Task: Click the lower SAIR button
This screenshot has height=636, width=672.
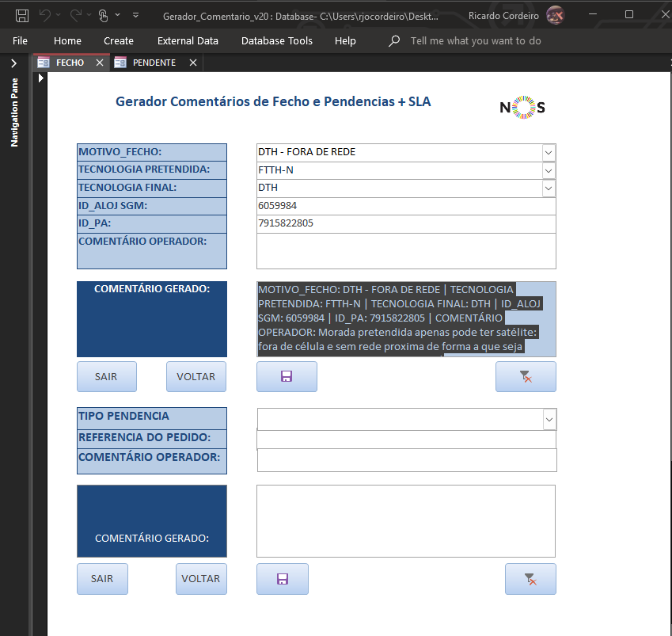Action: pos(102,579)
